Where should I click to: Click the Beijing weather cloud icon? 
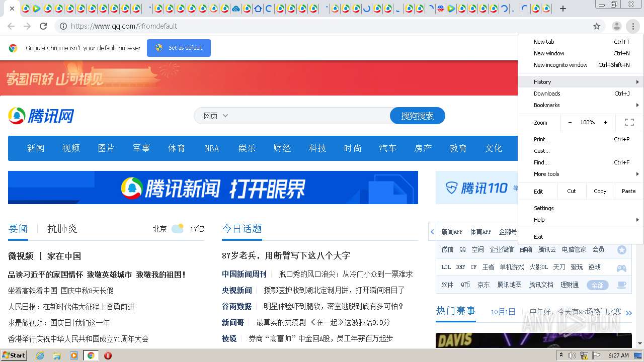tap(178, 228)
